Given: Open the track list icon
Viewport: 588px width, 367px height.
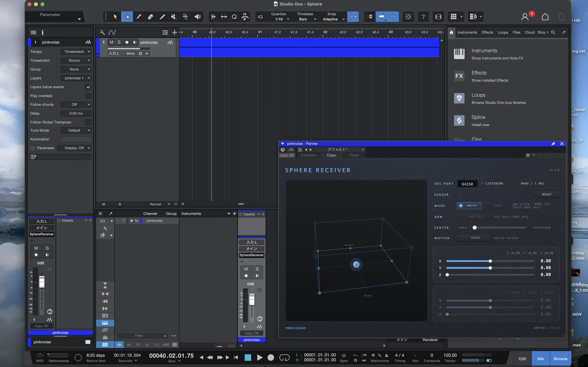Looking at the screenshot, I should coord(165,32).
